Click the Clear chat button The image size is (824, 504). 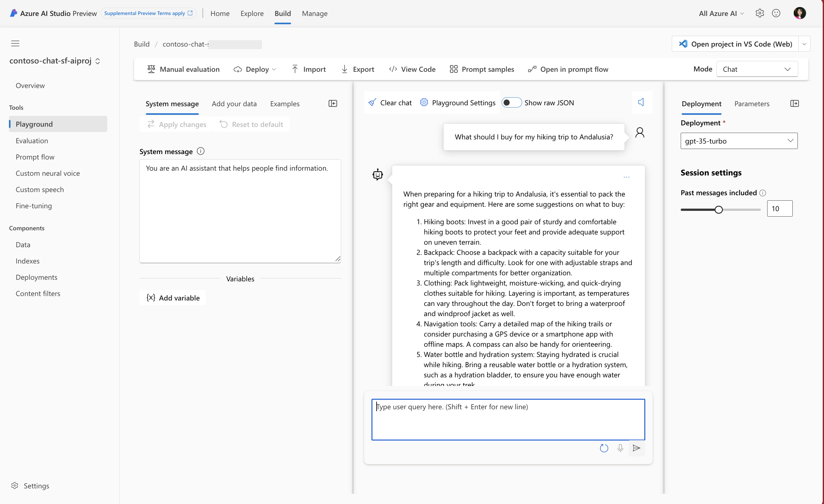tap(390, 103)
